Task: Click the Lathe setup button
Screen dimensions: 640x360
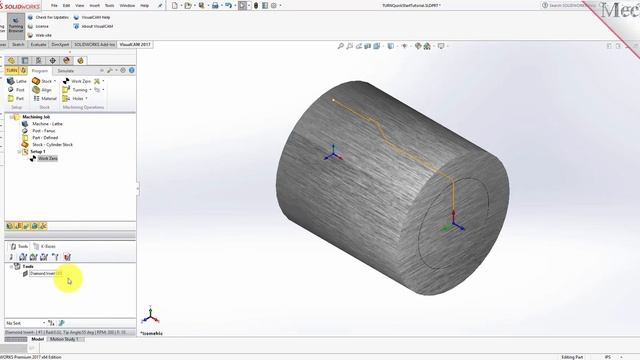Action: click(17, 81)
